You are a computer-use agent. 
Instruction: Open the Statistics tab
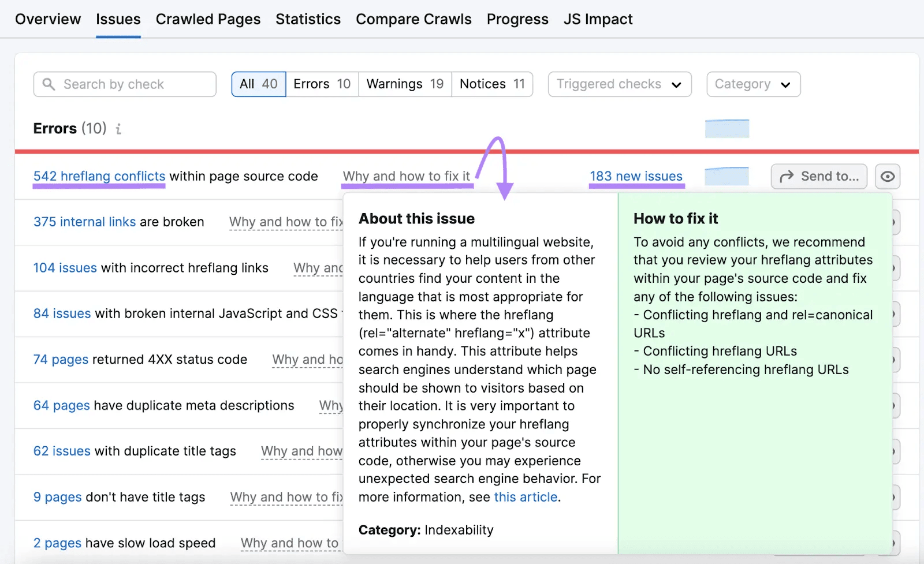(308, 19)
